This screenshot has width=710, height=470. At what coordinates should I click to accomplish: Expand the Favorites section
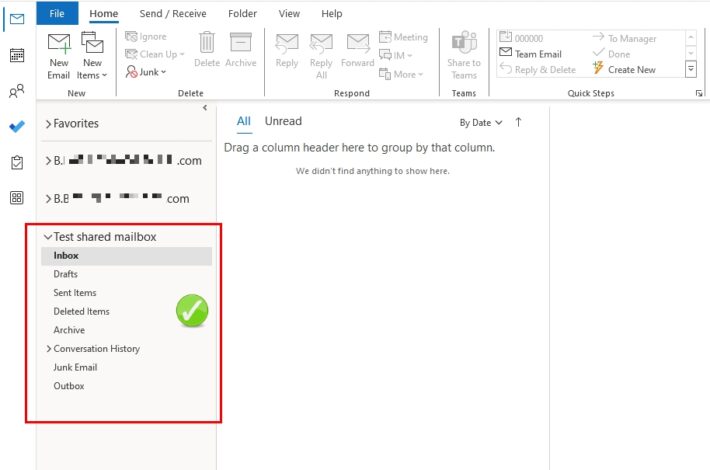point(48,124)
